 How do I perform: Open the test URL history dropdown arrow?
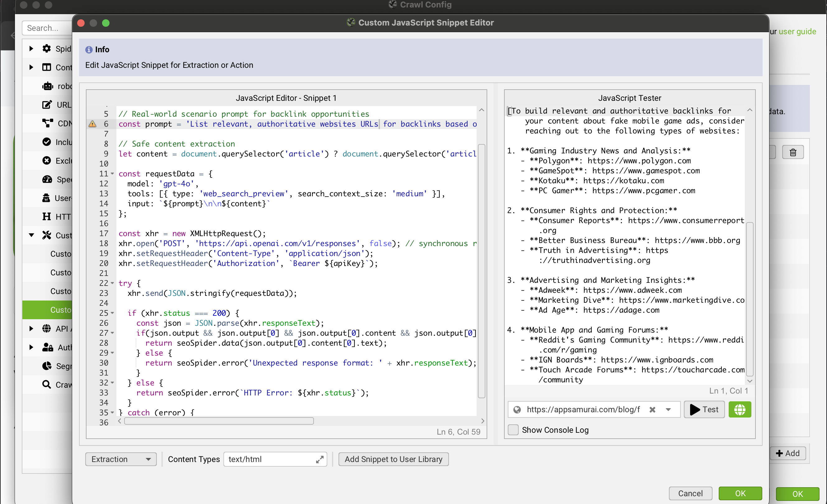668,409
